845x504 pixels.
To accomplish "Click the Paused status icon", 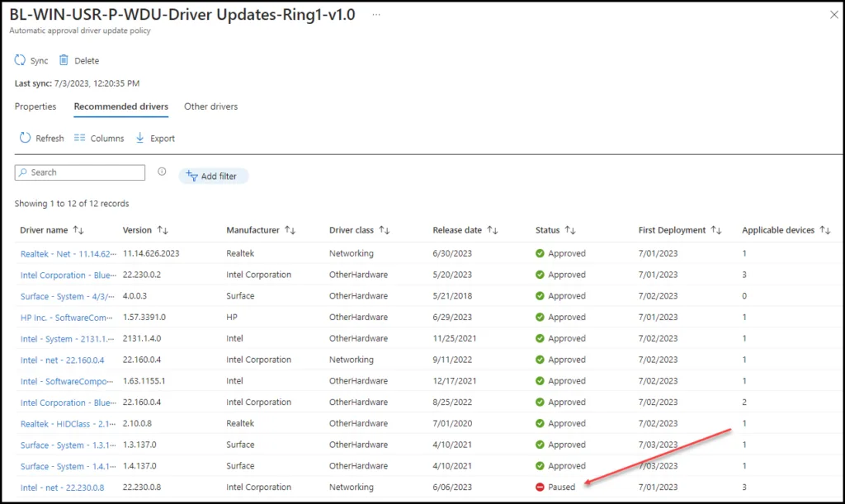I will 540,488.
